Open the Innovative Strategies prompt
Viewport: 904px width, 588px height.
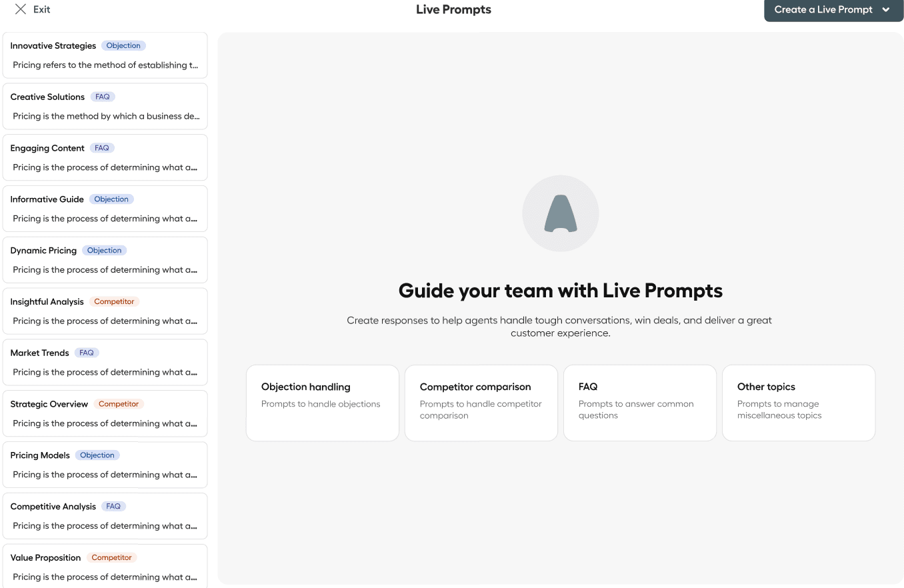coord(105,56)
